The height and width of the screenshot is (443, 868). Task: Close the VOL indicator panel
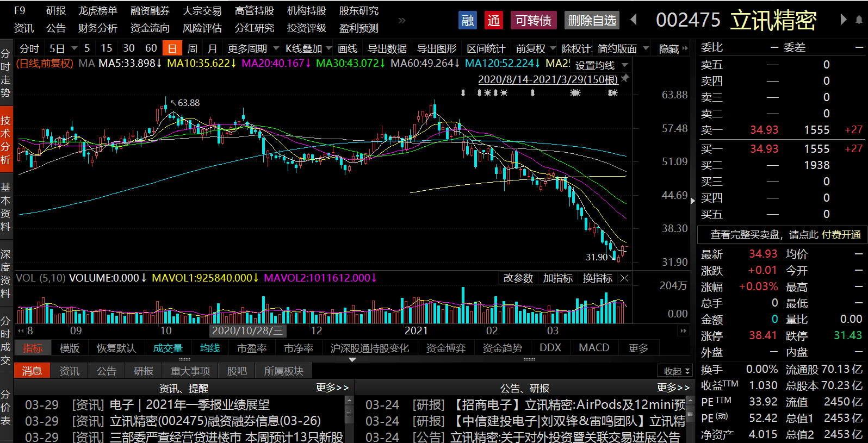tap(624, 278)
